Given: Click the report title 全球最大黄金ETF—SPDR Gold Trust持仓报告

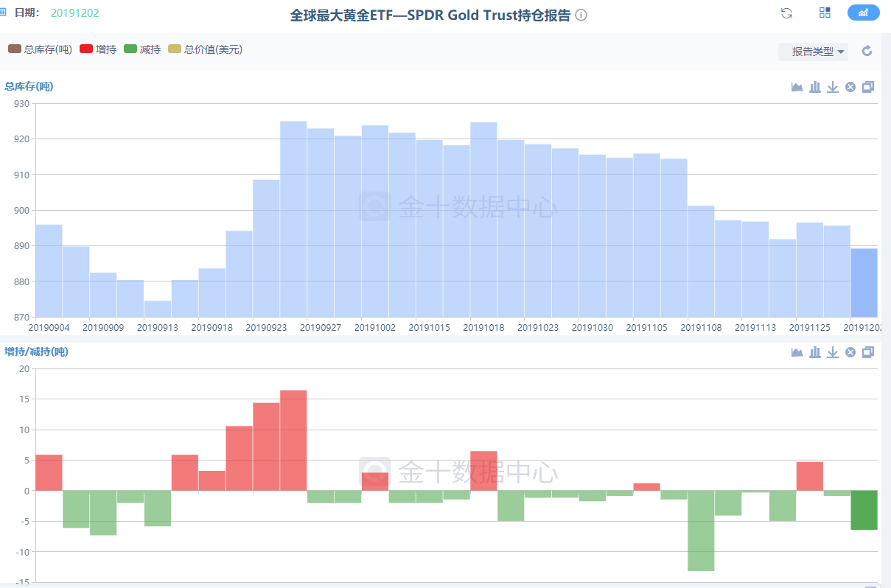Looking at the screenshot, I should coord(430,15).
